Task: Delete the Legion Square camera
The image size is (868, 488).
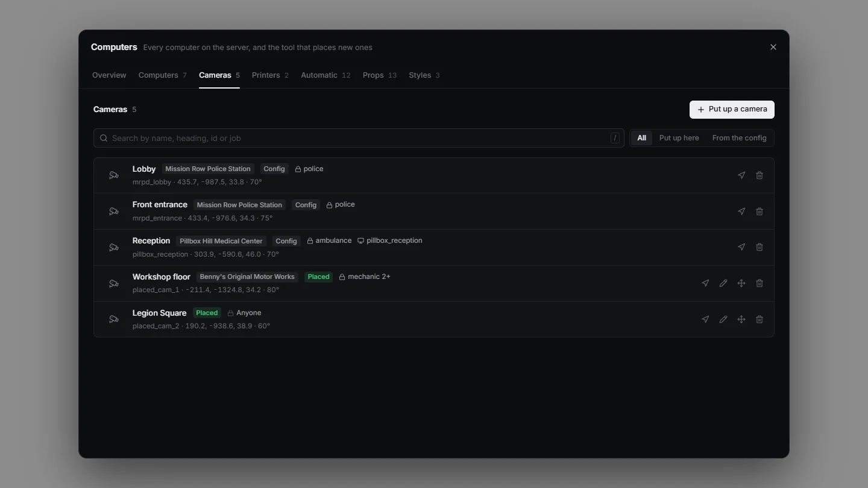Action: click(x=759, y=319)
